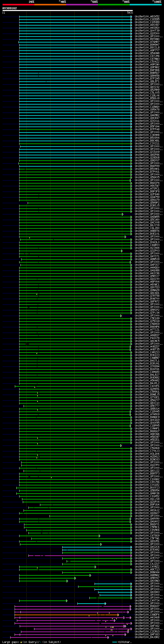The image size is (164, 644).
Task: Select hit label UniRef100_C2CRU3
Action: (x=147, y=631)
